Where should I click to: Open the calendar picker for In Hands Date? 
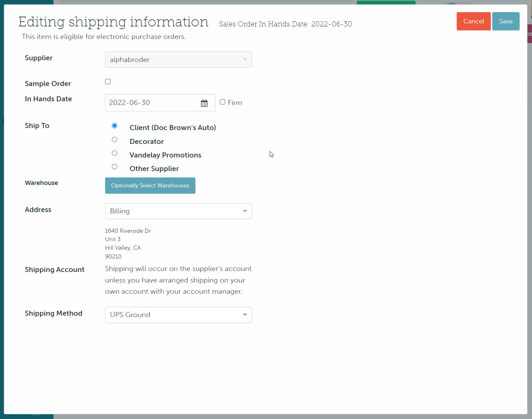[204, 103]
